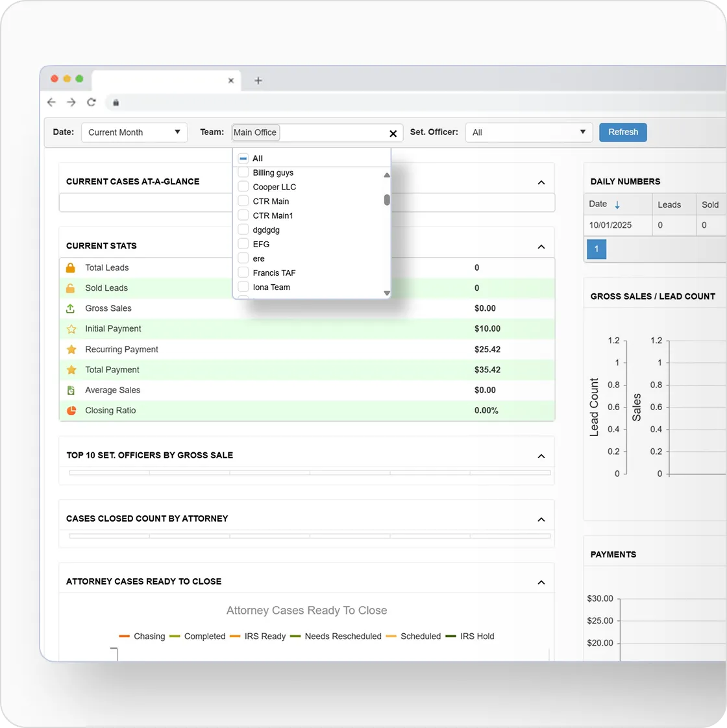Select the Gross Sales upload arrow icon
The height and width of the screenshot is (728, 727).
pyautogui.click(x=71, y=308)
